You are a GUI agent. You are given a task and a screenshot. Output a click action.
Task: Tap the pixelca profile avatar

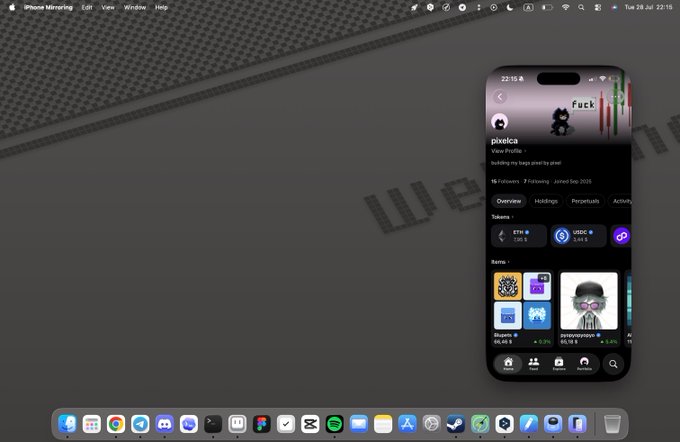click(x=500, y=122)
